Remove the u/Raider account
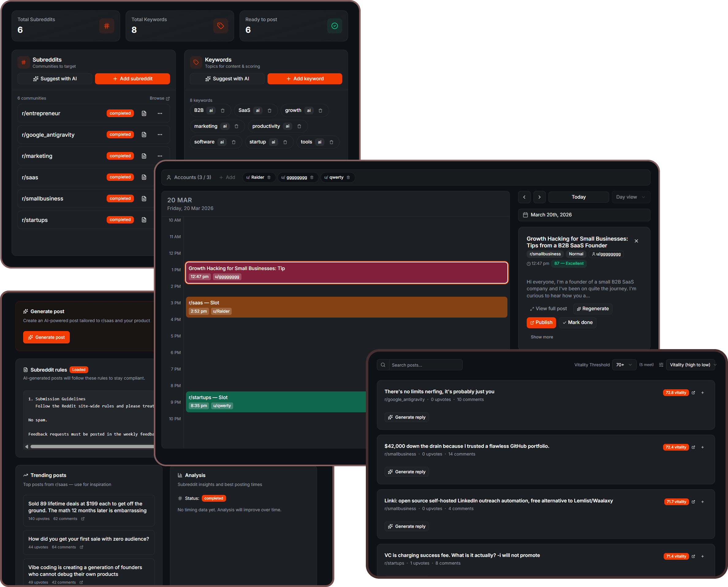This screenshot has width=728, height=587. click(x=269, y=177)
